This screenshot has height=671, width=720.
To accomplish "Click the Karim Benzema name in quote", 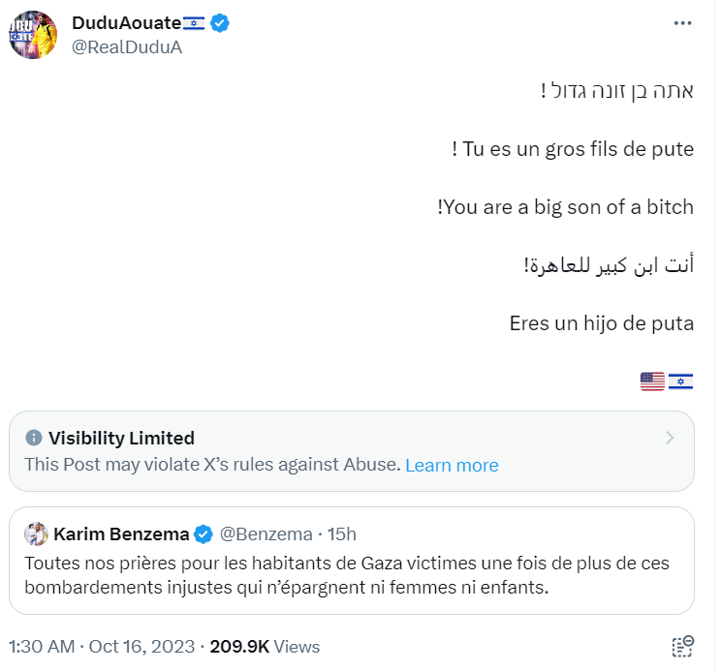I will [121, 534].
